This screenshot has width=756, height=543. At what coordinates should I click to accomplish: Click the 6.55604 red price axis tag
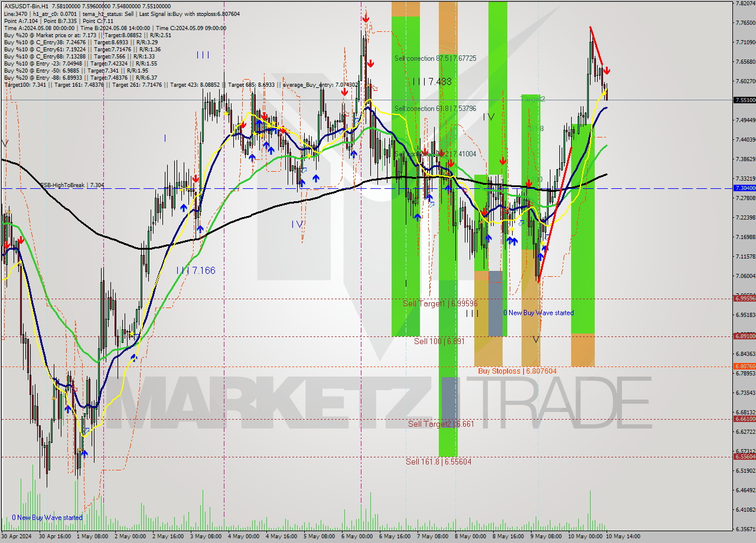pos(744,456)
